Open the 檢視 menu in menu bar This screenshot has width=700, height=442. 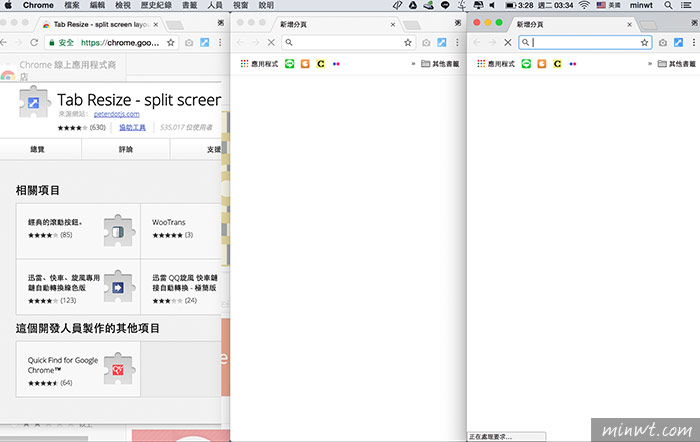pos(123,5)
